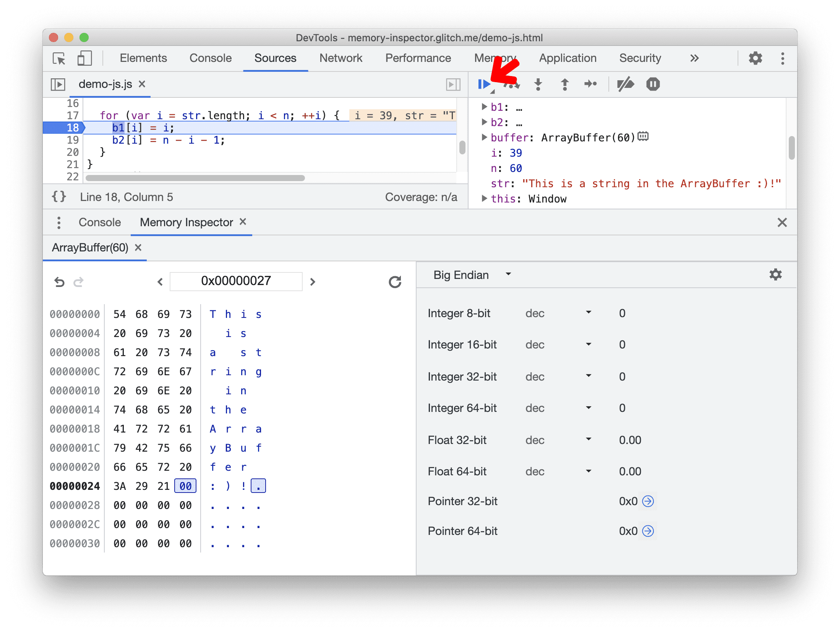Click the resume script execution button
The width and height of the screenshot is (840, 632).
(485, 84)
